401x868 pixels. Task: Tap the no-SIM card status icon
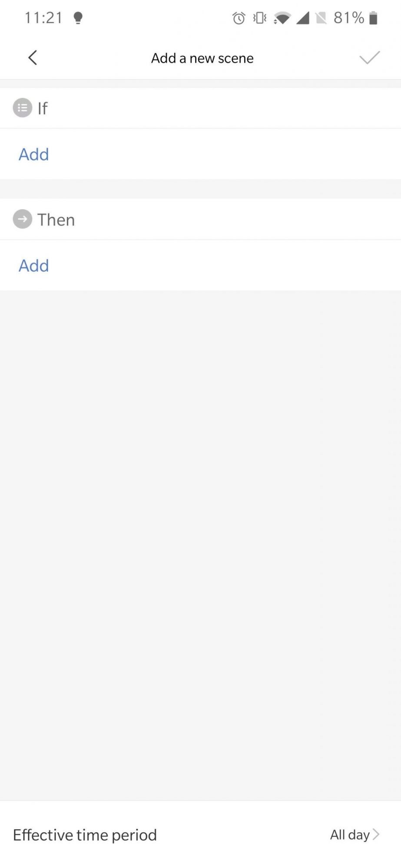coord(321,18)
